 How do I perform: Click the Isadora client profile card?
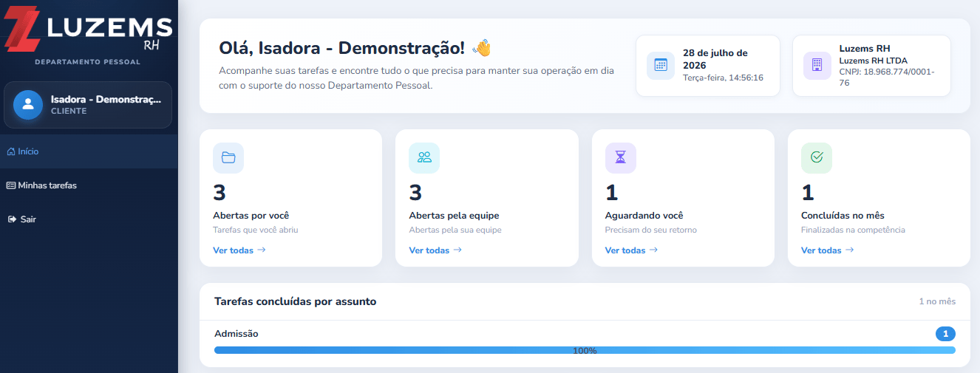coord(88,105)
